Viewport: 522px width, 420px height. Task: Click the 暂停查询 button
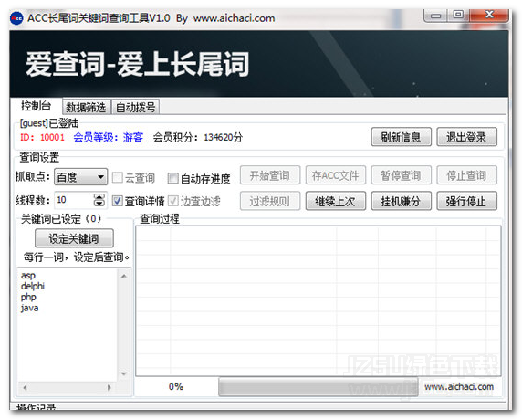click(401, 175)
